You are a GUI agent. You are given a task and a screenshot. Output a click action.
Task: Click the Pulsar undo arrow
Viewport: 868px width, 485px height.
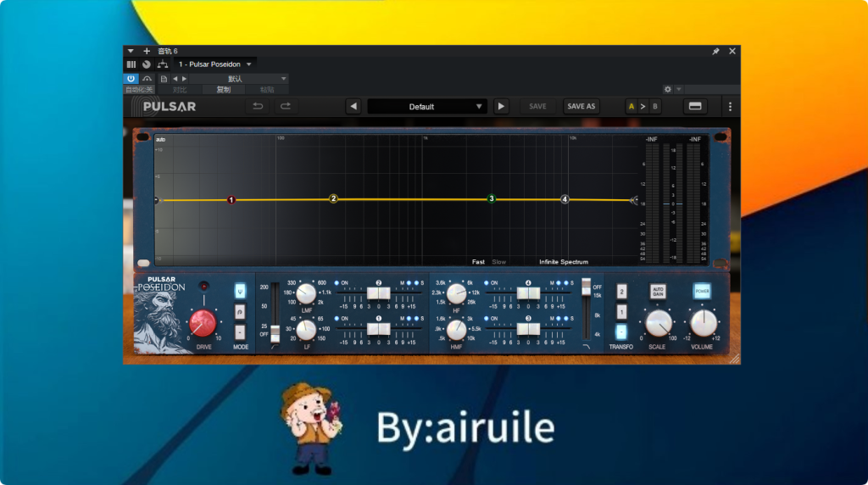[x=258, y=106]
